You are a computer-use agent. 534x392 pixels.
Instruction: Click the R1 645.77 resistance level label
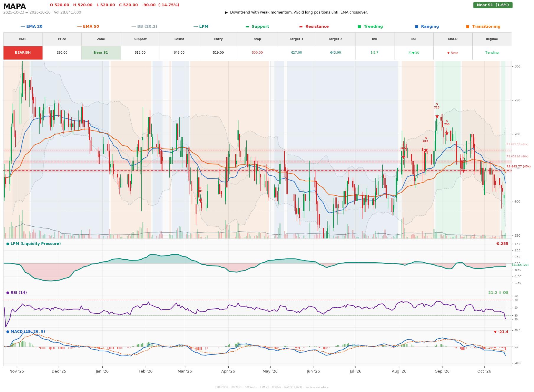click(518, 167)
